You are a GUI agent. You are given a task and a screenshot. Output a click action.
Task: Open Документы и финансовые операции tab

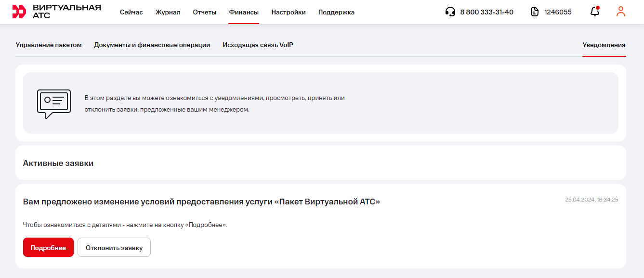click(152, 45)
